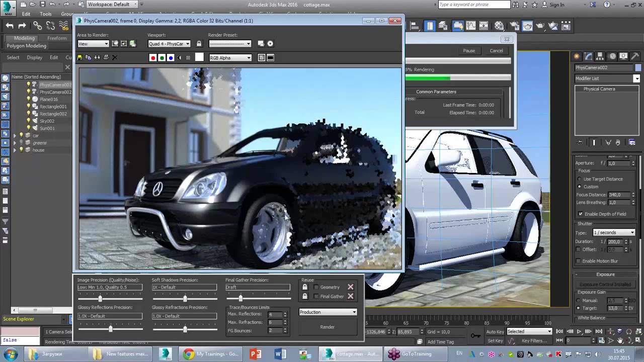Toggle the red channel display
644x362 pixels.
[x=153, y=58]
